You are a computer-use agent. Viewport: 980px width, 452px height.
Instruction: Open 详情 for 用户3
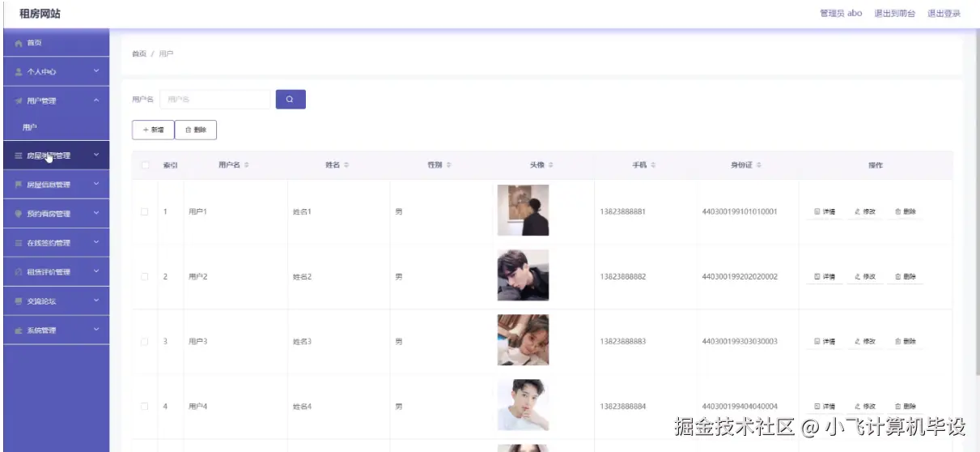[x=825, y=341]
